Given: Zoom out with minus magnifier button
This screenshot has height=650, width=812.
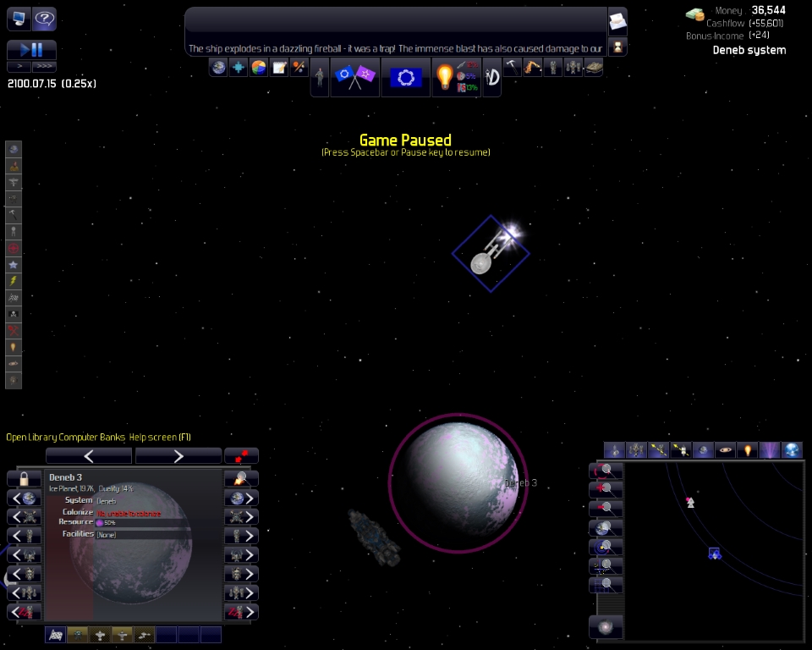Looking at the screenshot, I should (605, 509).
